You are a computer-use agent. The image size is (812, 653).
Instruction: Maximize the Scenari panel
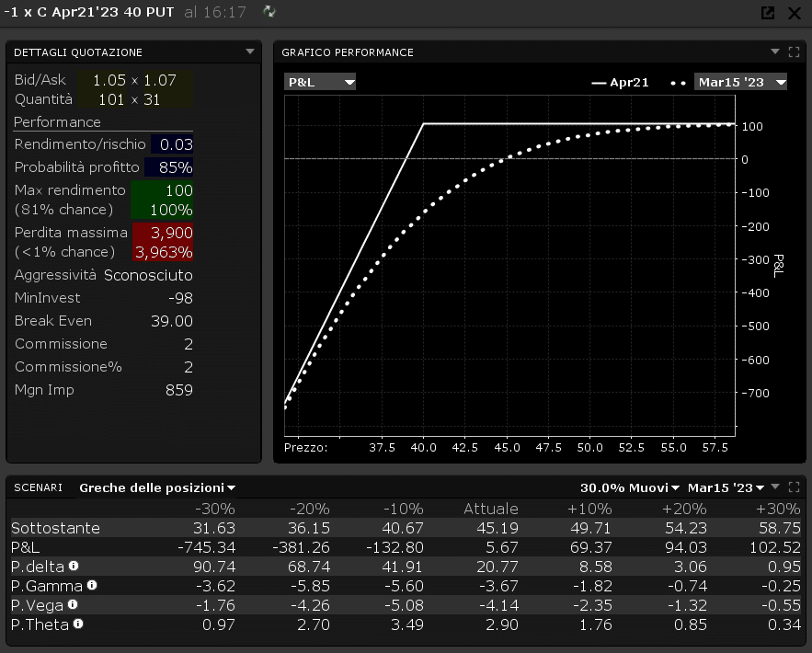coord(794,487)
